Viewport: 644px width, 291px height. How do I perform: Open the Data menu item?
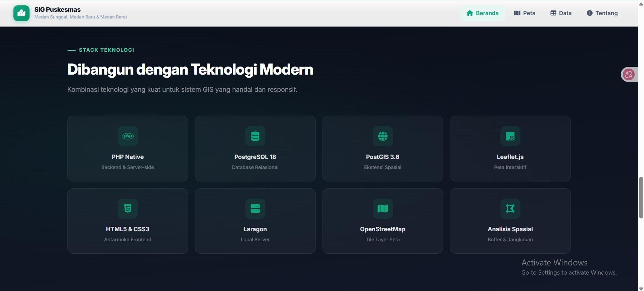(561, 13)
